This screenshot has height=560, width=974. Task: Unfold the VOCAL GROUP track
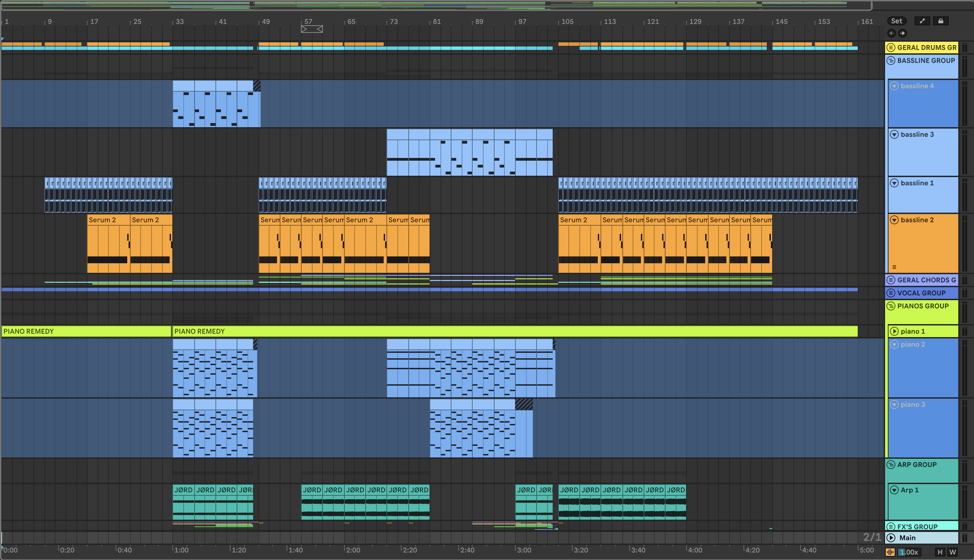[891, 293]
